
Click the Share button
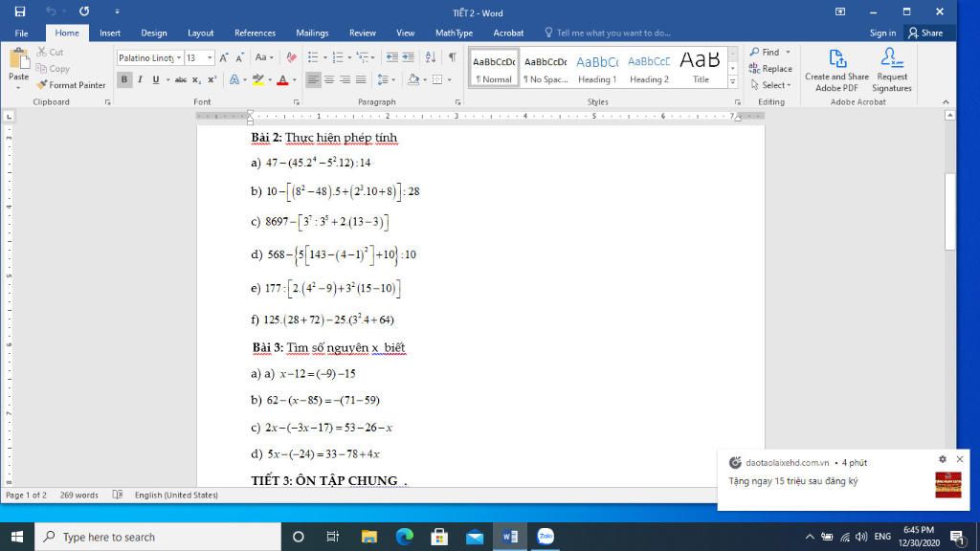click(x=925, y=33)
